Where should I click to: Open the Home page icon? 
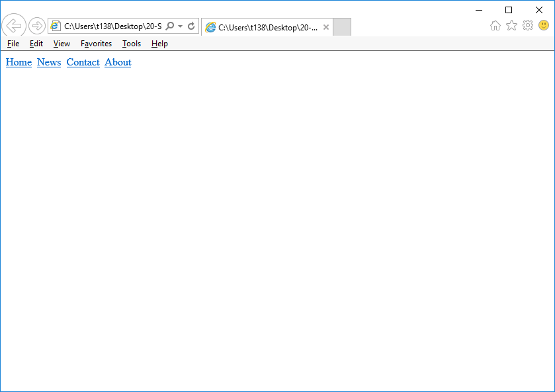click(495, 25)
